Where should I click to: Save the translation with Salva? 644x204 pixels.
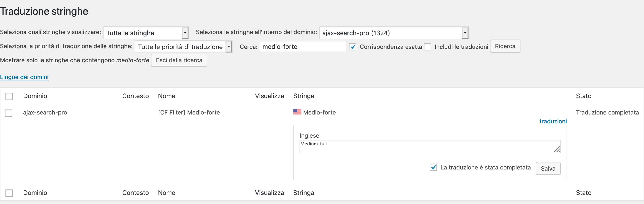click(x=548, y=169)
